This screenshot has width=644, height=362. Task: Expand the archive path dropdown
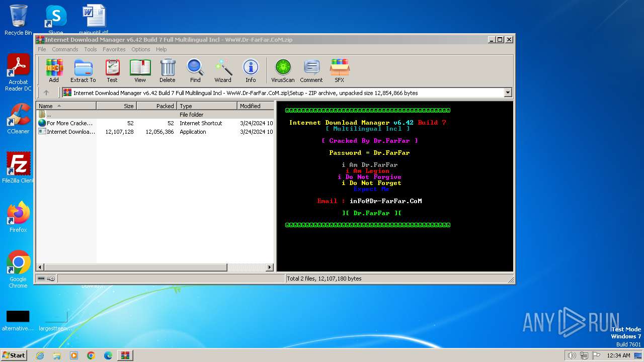[508, 93]
